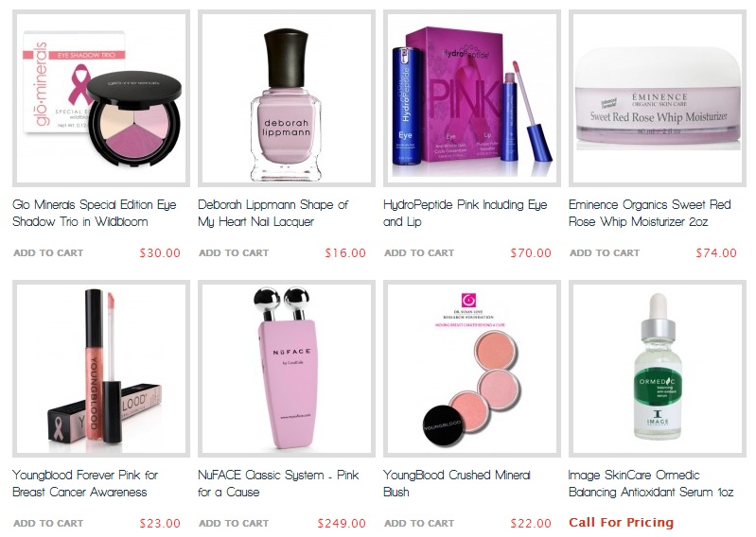
Task: Open the pink NuFACE device image
Action: coord(287,369)
